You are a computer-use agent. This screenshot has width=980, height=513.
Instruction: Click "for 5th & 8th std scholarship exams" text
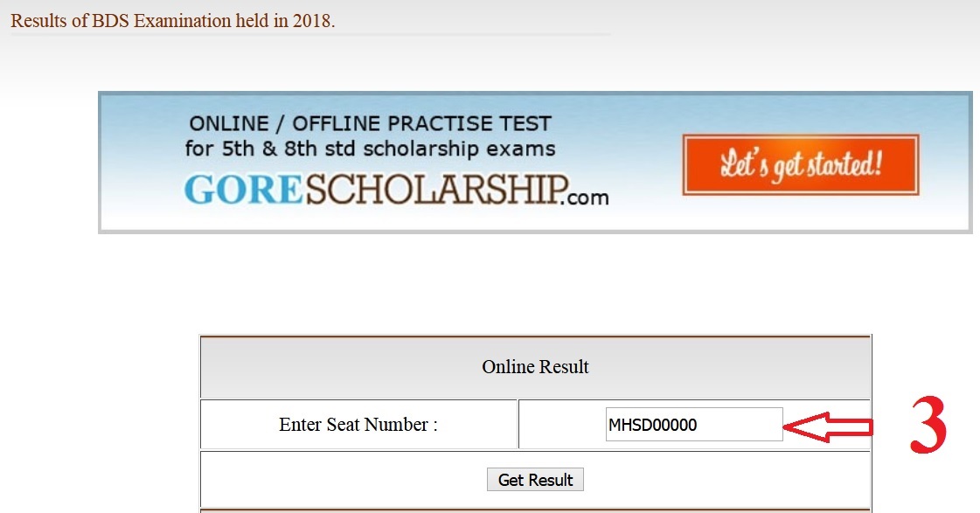coord(370,149)
